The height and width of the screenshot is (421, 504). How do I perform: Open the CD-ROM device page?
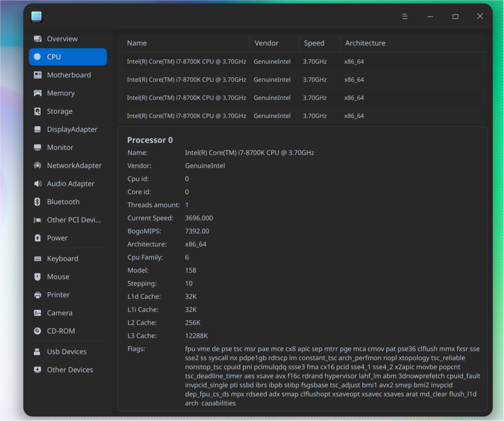(x=68, y=331)
